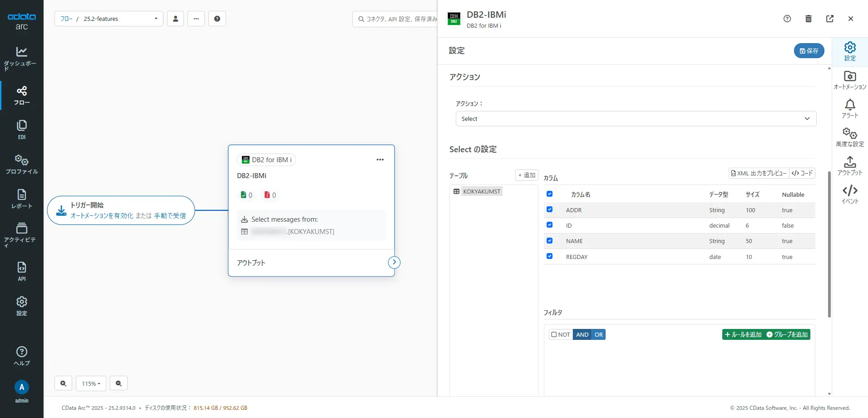
Task: Open the action Select dropdown
Action: pyautogui.click(x=636, y=119)
